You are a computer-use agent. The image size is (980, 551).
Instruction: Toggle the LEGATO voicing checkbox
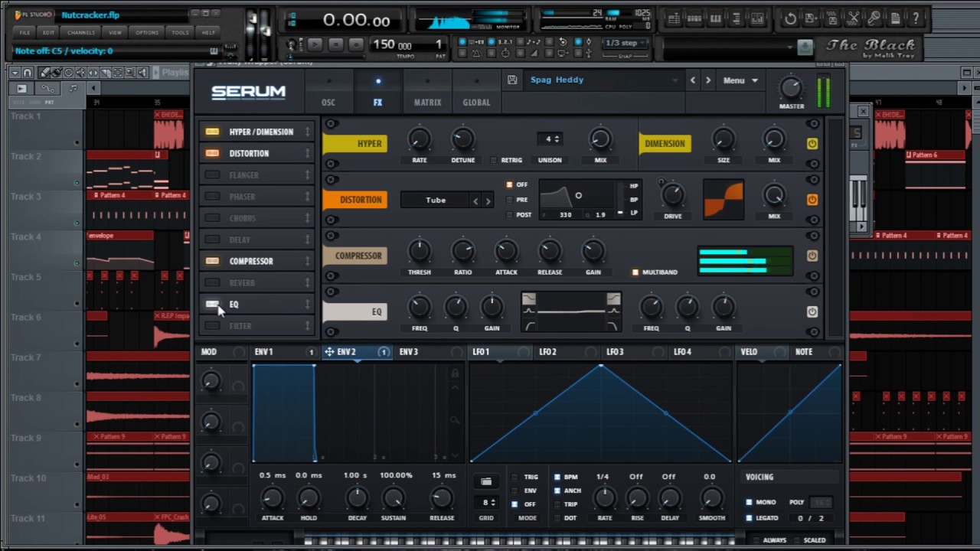coord(749,518)
